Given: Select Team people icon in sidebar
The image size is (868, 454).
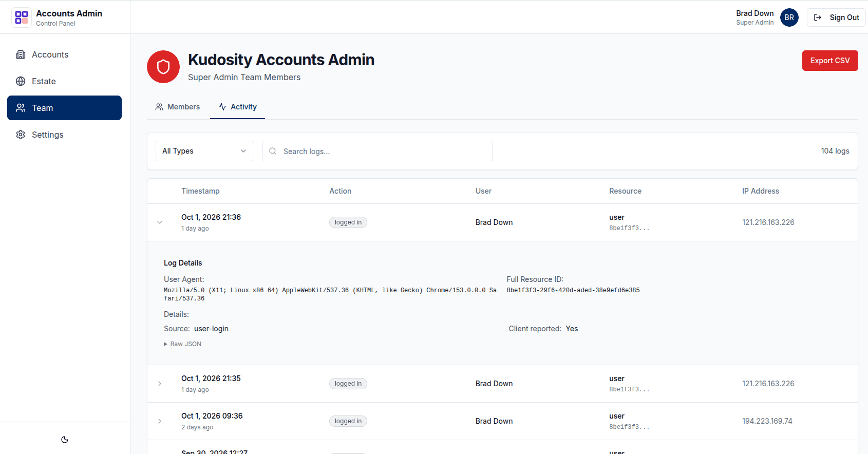Looking at the screenshot, I should coord(21,108).
